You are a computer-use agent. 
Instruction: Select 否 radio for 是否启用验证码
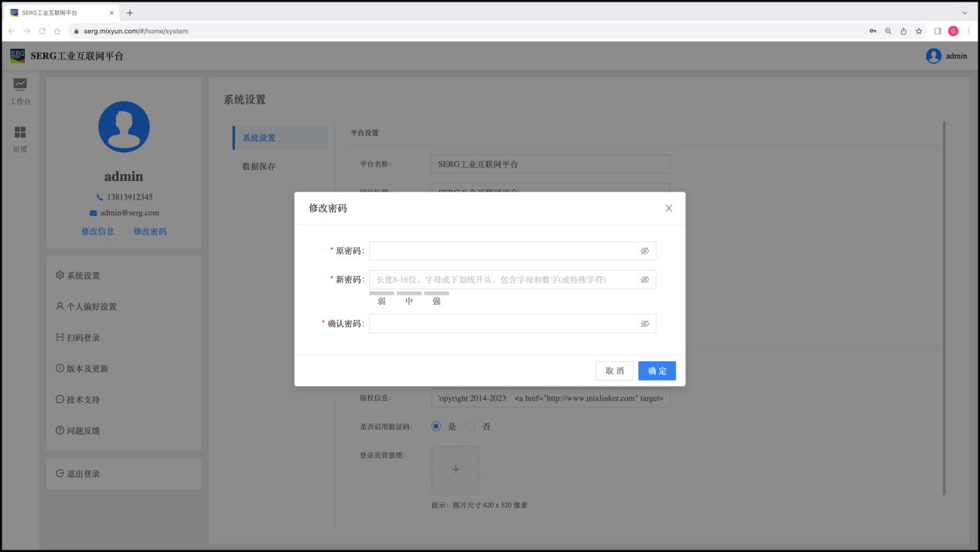(470, 427)
